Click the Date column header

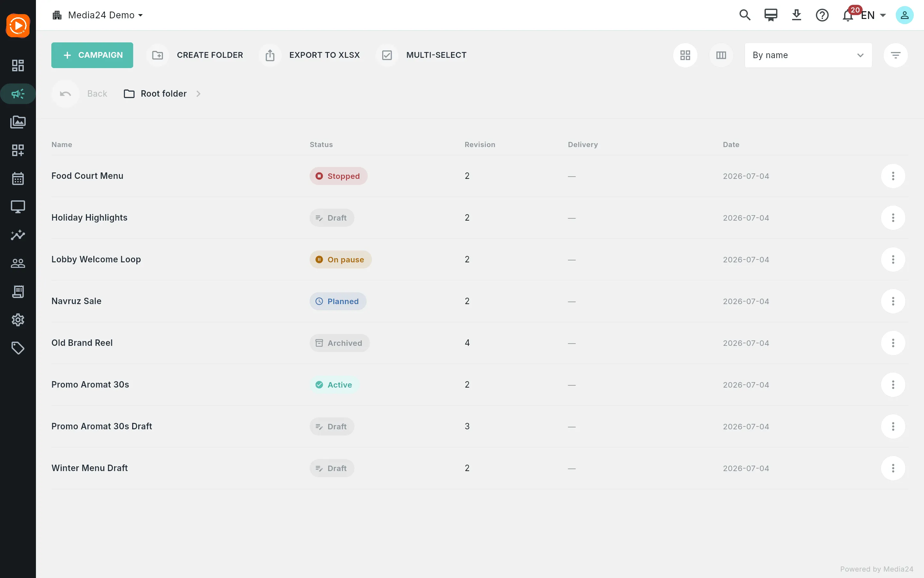click(731, 144)
